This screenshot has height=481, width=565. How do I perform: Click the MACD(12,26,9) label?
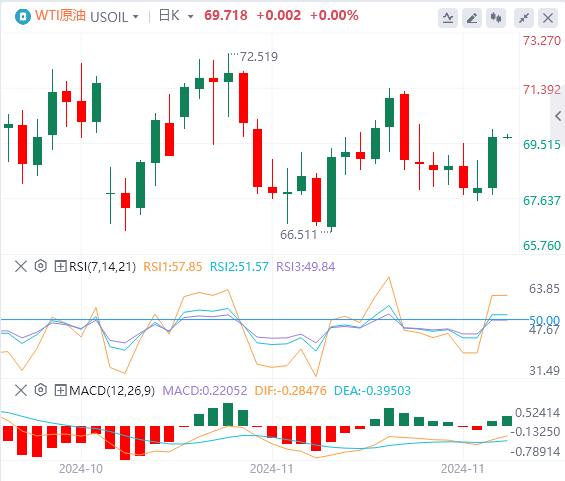(112, 391)
